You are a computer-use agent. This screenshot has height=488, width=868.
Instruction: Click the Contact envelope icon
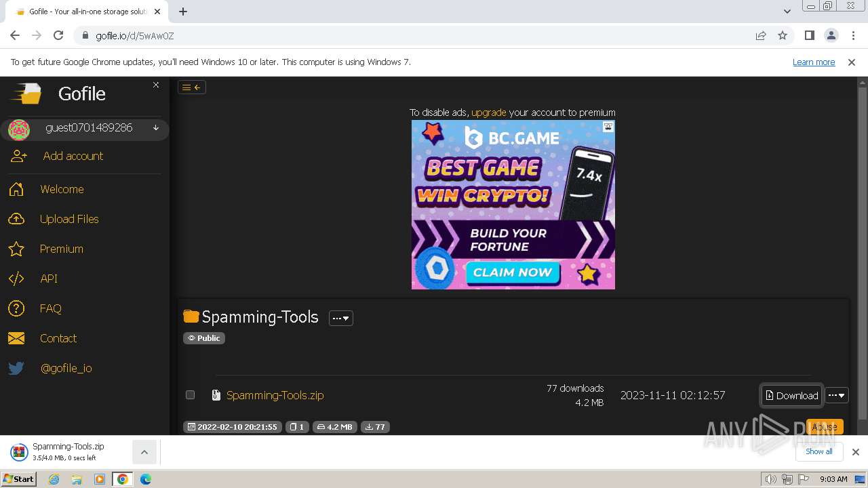click(x=16, y=338)
